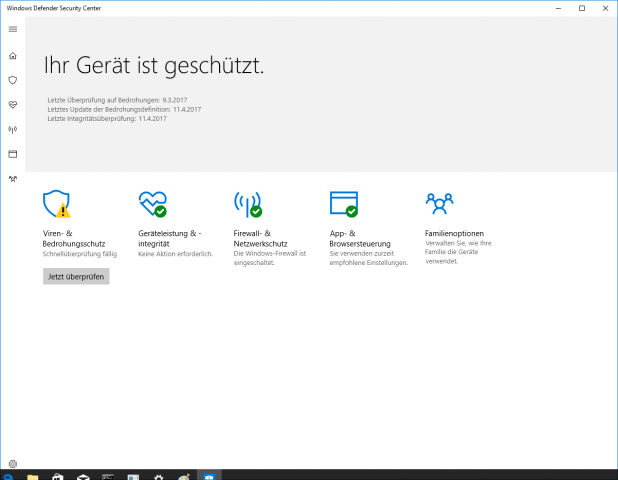This screenshot has width=618, height=480.
Task: Go to Home in the sidebar
Action: [x=13, y=56]
